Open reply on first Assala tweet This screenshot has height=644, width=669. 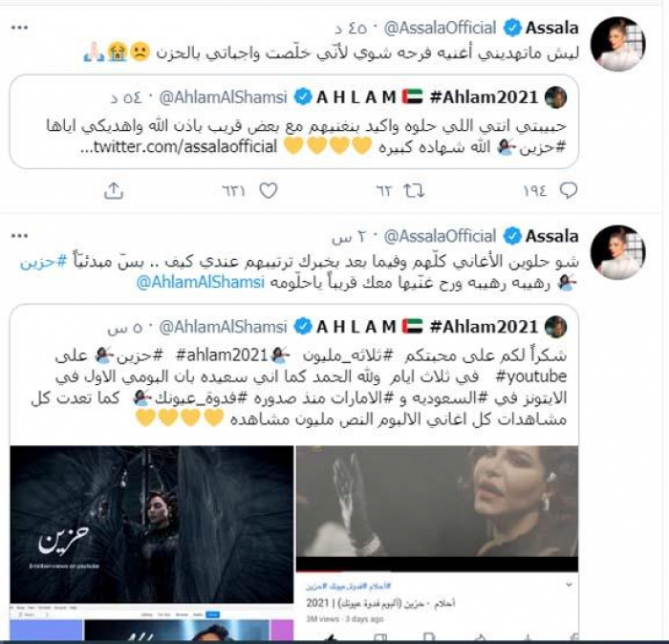(x=568, y=190)
